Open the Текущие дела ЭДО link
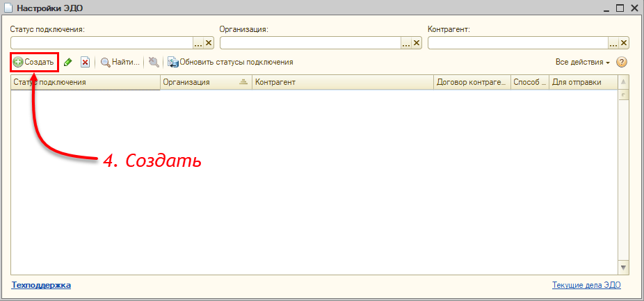 586,285
